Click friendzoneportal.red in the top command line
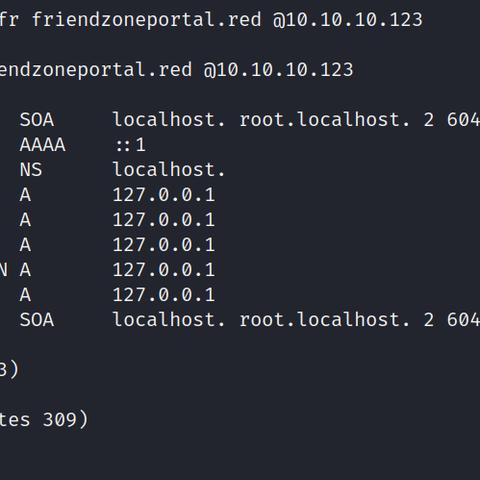The height and width of the screenshot is (480, 480). [x=147, y=20]
